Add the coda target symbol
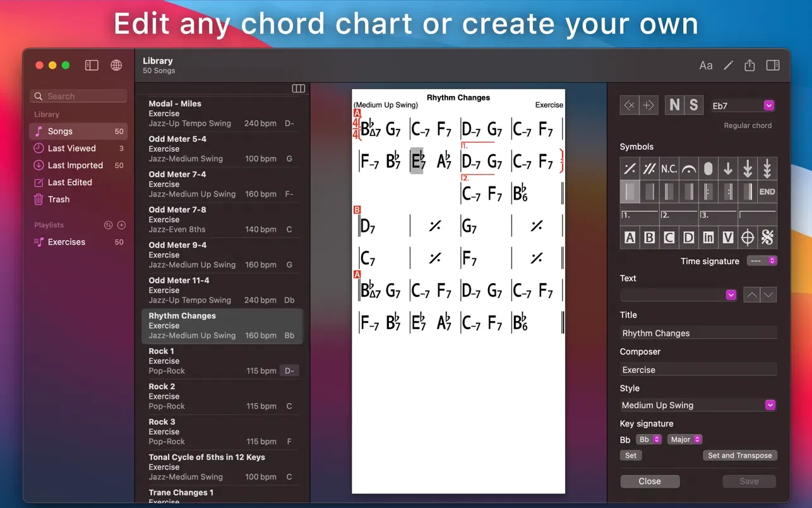Image resolution: width=812 pixels, height=508 pixels. [x=748, y=238]
